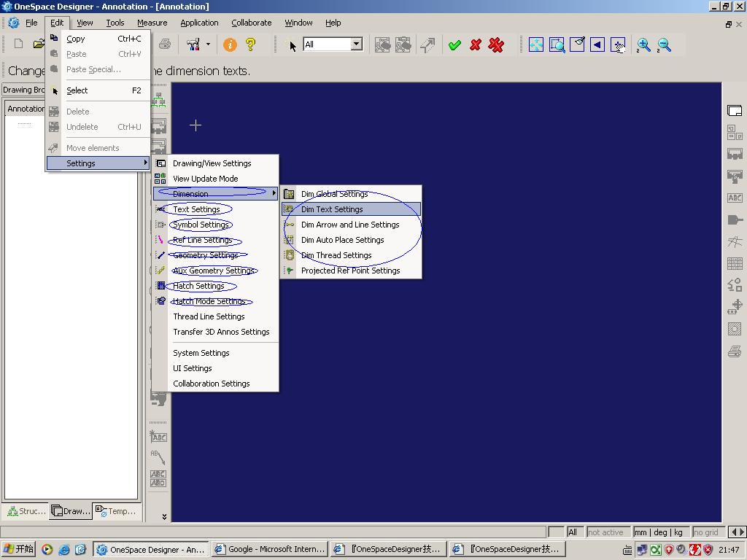This screenshot has height=560, width=747.
Task: Open the Measure menu
Action: coord(152,23)
